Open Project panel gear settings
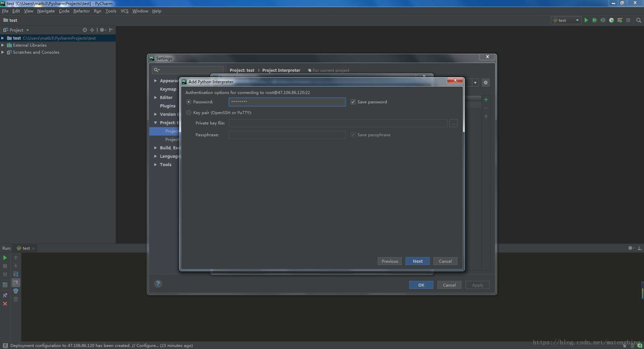Viewport: 644px width, 349px height. point(103,30)
